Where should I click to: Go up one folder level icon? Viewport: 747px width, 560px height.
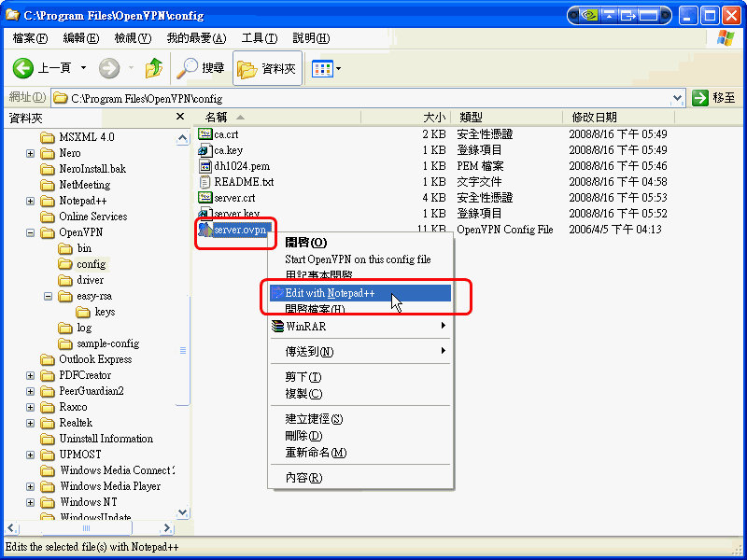pyautogui.click(x=154, y=68)
